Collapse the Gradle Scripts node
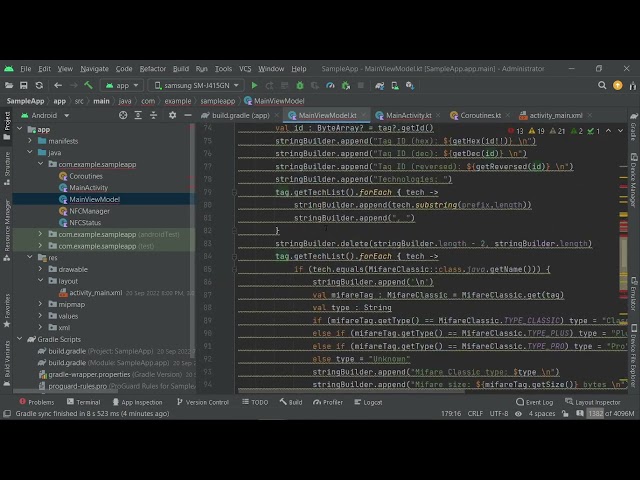 (20, 339)
